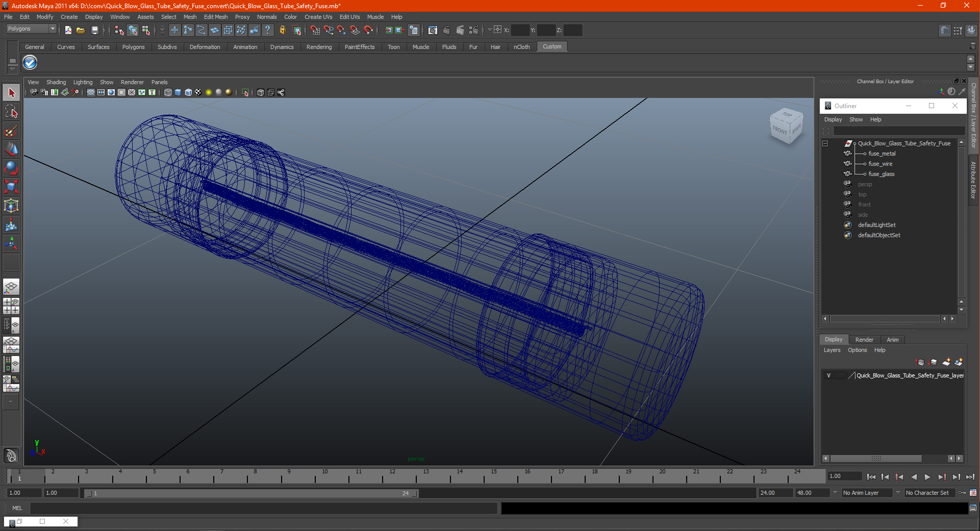Expand the quick layout options arrow
The image size is (980, 531).
[10, 402]
